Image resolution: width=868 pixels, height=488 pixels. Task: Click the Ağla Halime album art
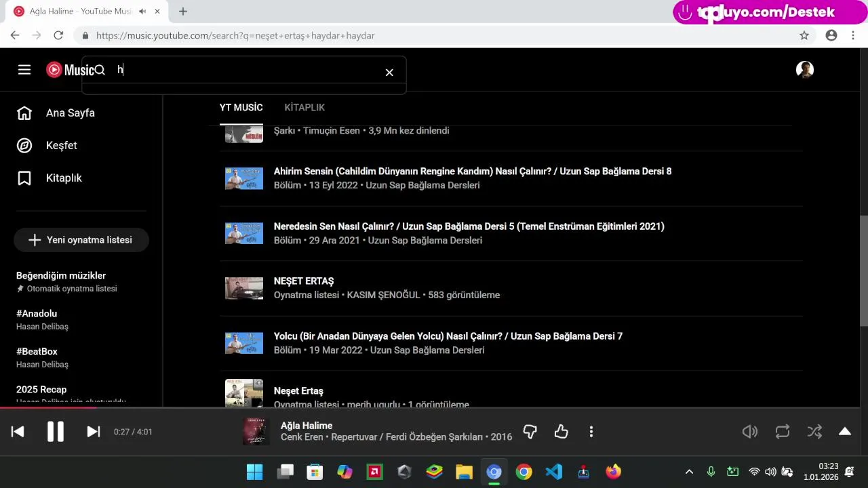(x=256, y=432)
